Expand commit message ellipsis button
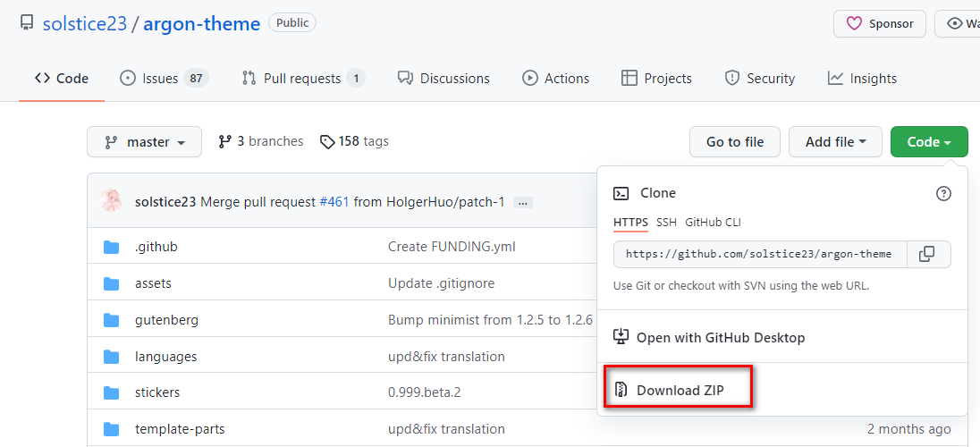Screen dimensions: 980x447 (522, 203)
